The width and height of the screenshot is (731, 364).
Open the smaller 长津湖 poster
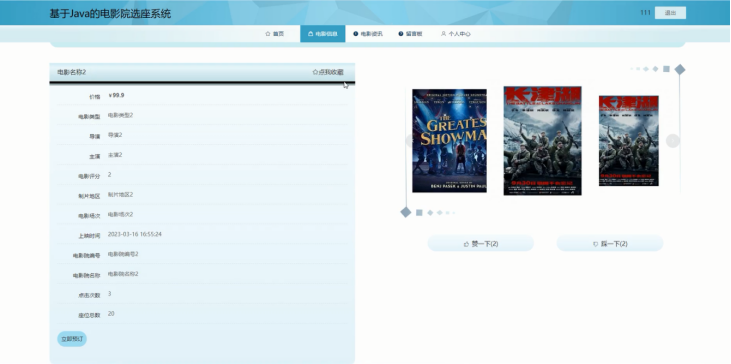point(628,141)
